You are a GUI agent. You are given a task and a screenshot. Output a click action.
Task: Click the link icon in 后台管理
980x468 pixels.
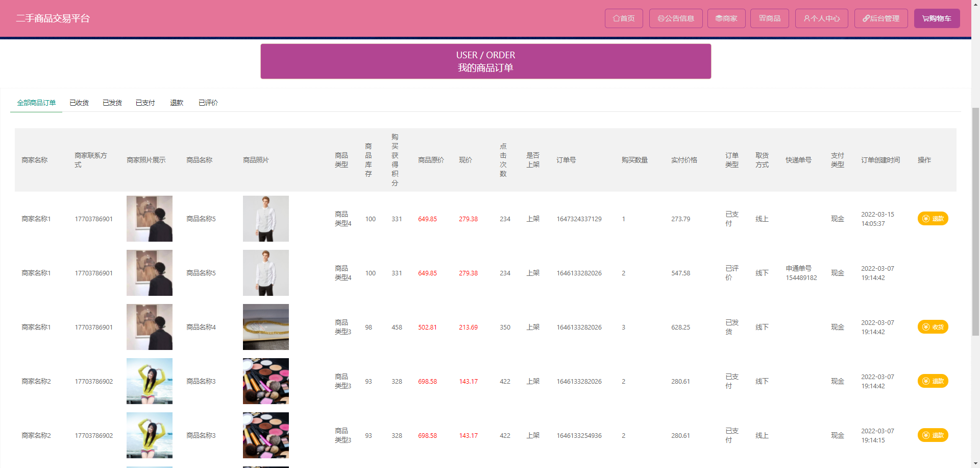coord(866,18)
